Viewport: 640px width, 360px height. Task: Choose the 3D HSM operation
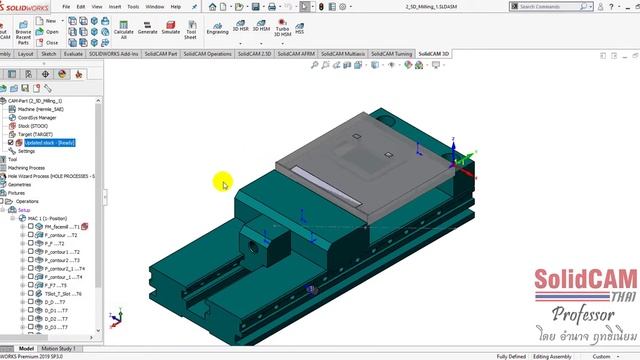[x=261, y=26]
